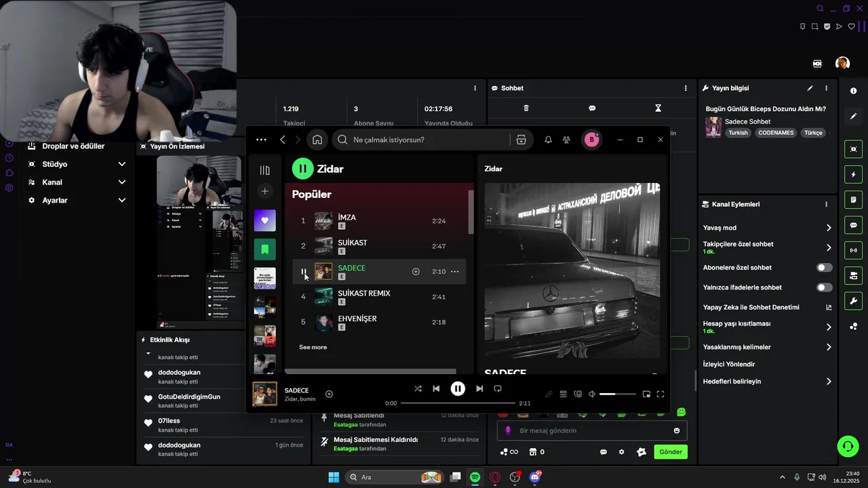Viewport: 868px width, 488px height.
Task: Open Yayın bilgisi panel kebab menu
Action: point(826,88)
